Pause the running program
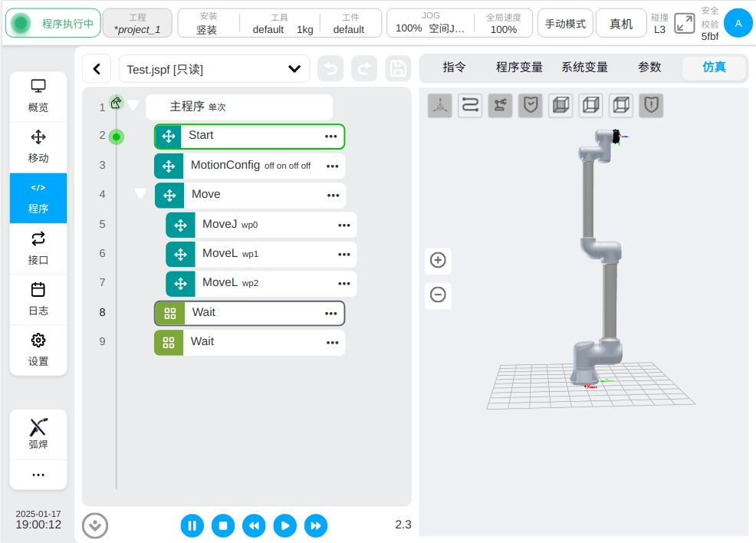 coord(192,525)
